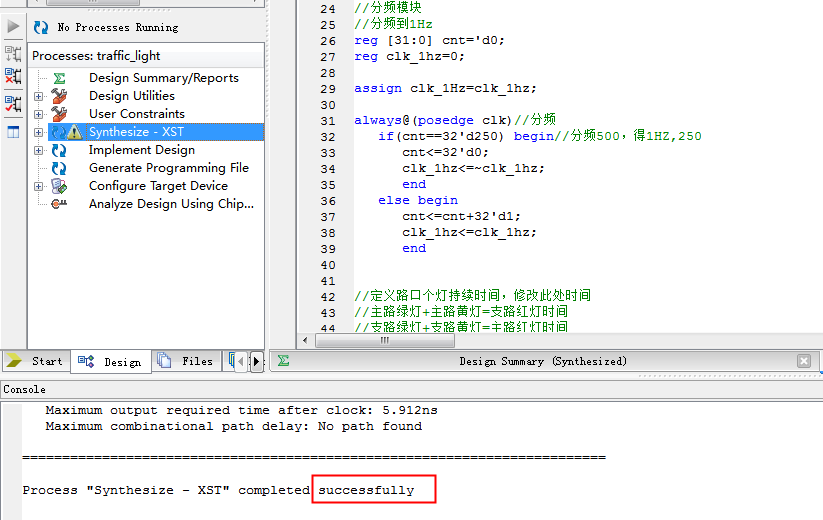Click the Configure Target Device icon

[59, 186]
